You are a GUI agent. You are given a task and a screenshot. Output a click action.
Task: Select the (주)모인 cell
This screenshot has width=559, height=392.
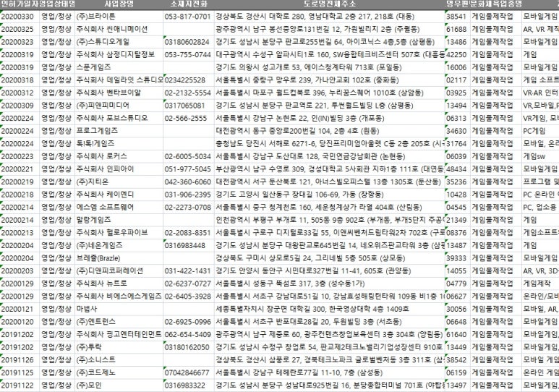[119, 385]
